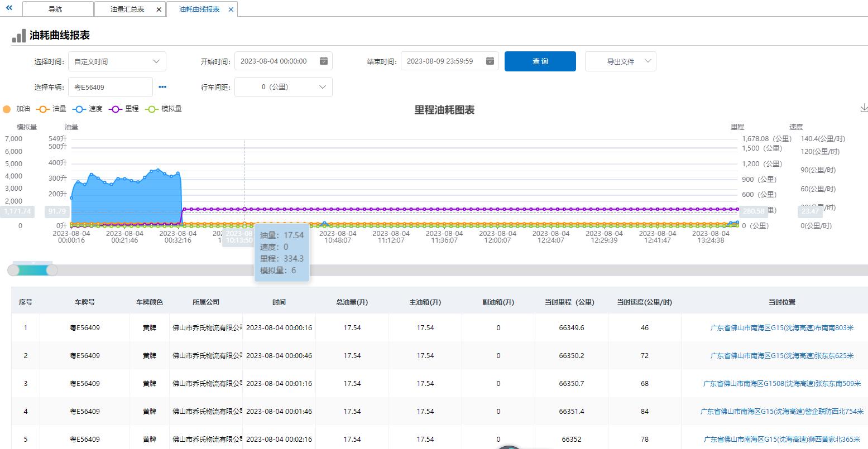Switch to the 导航 tab

(x=55, y=9)
